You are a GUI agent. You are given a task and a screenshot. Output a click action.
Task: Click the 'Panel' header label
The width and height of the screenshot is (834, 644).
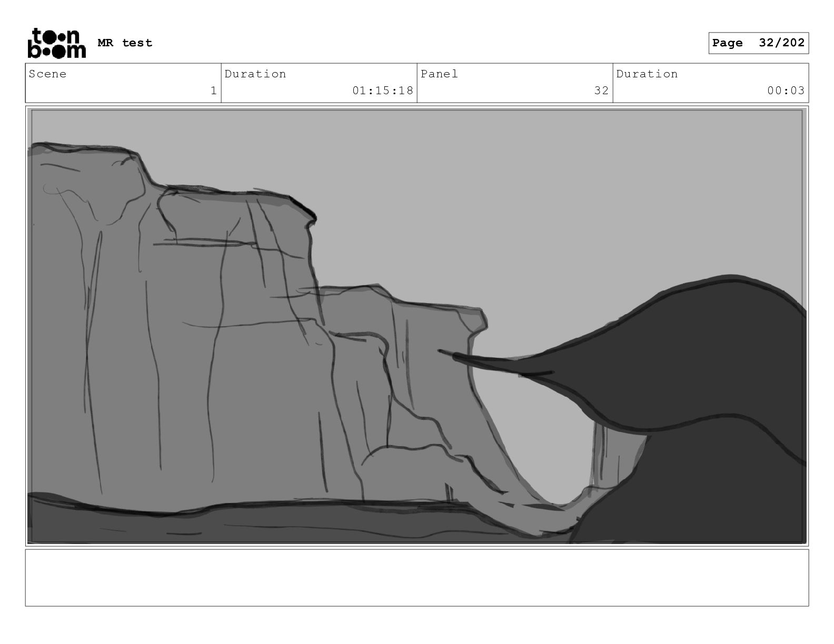[439, 74]
